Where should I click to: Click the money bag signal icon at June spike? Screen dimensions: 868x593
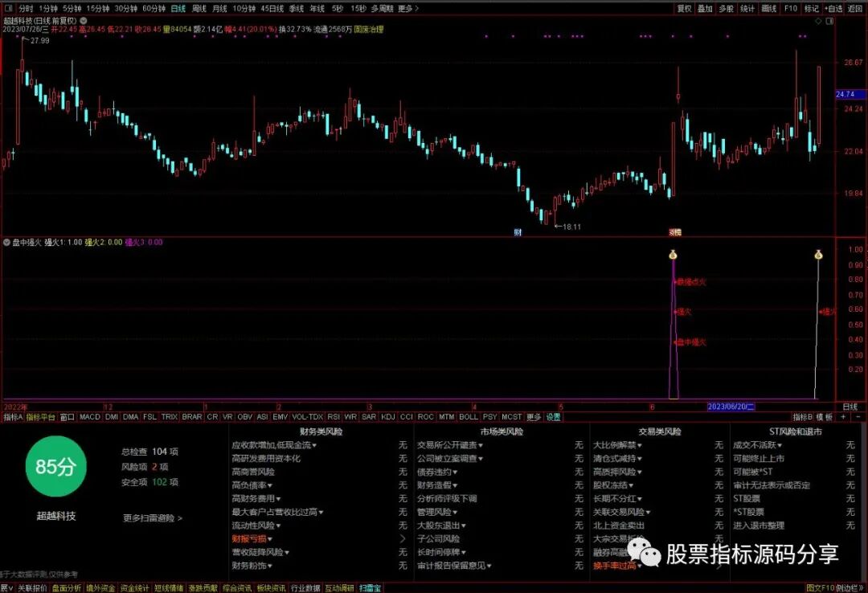(674, 256)
